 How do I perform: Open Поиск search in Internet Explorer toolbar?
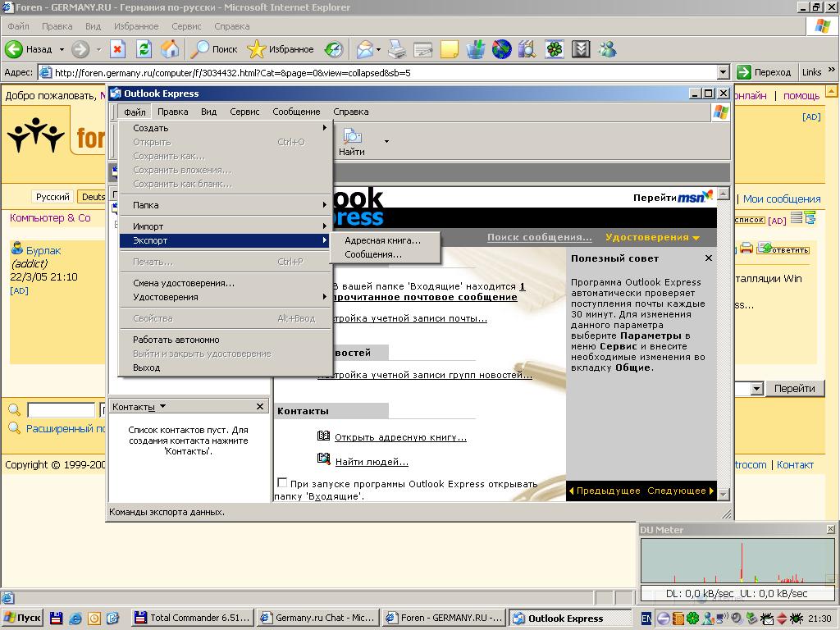pos(214,49)
